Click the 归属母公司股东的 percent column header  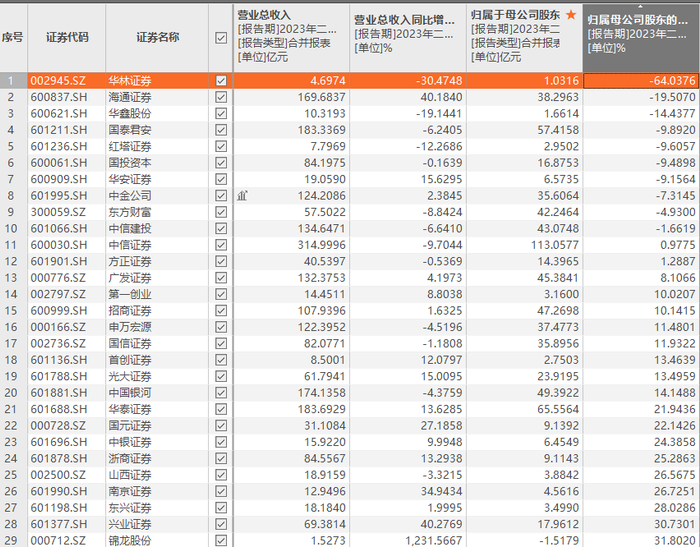pyautogui.click(x=641, y=38)
